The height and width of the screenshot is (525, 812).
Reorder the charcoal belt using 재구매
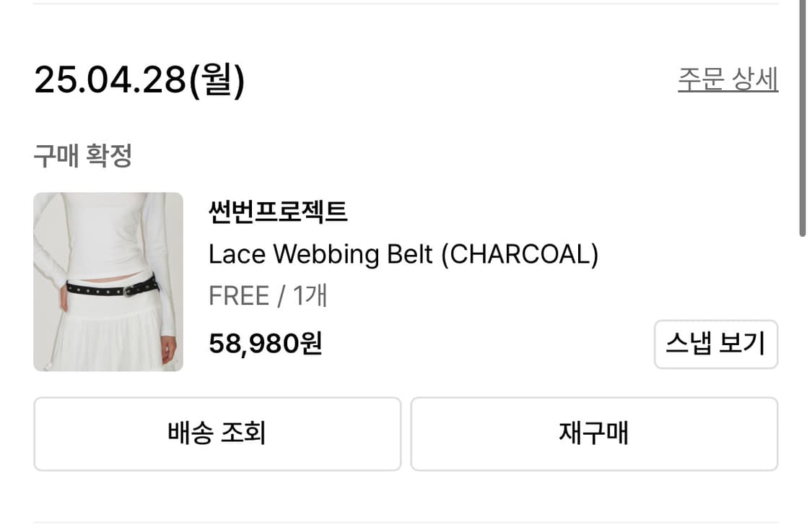[595, 433]
